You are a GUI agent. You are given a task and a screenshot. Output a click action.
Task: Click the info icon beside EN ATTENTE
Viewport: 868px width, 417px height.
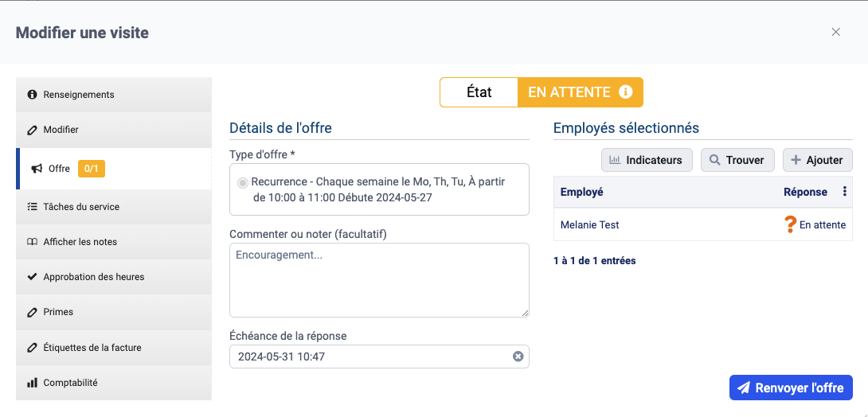(626, 92)
